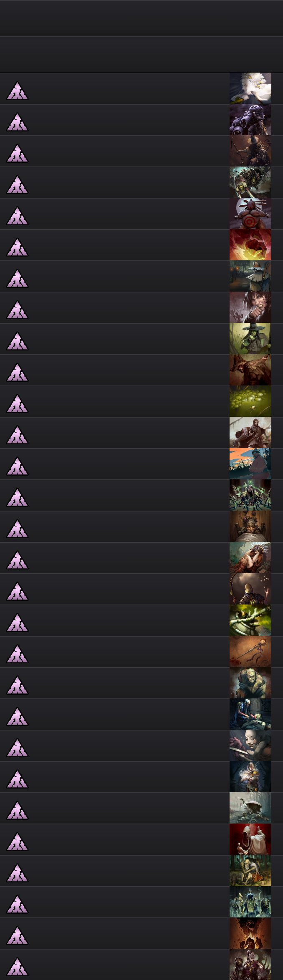Select the pink triangle icon beside the glowing fiery fist
The image size is (283, 980).
[17, 247]
